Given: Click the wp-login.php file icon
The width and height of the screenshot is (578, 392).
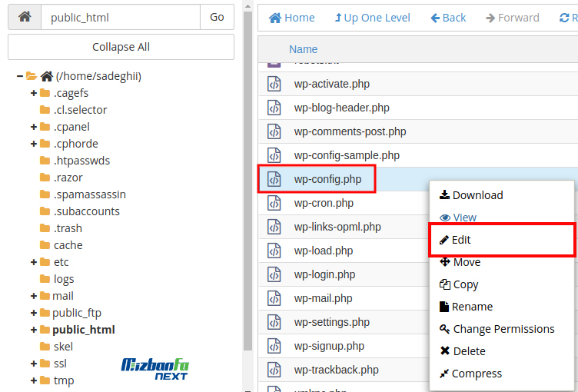Looking at the screenshot, I should point(274,274).
